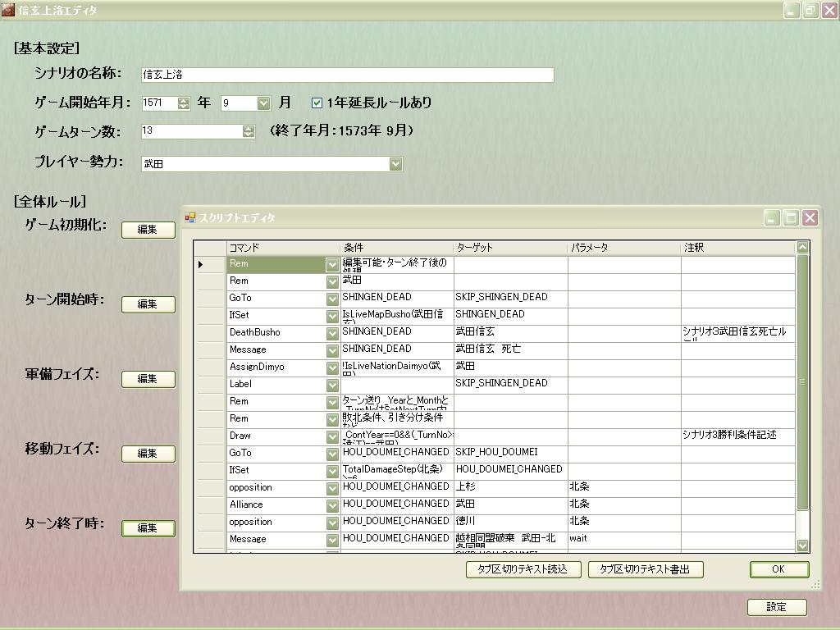Select the row header with the arrow indicator
Screen dimensions: 840x630
[210, 264]
